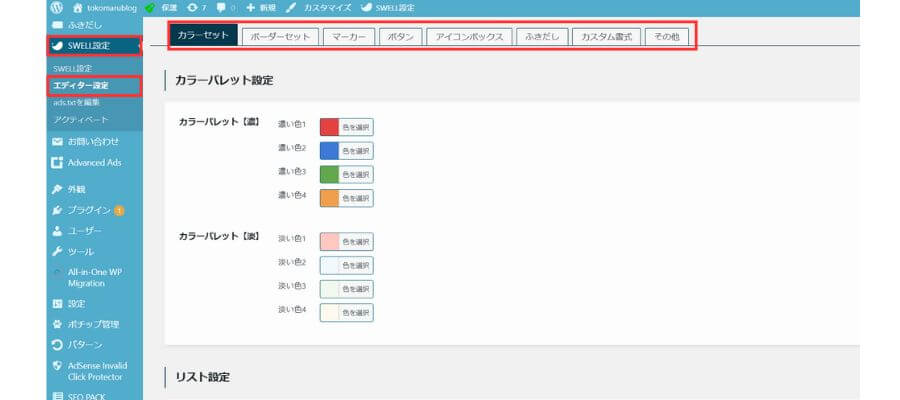Select the アイコンボックス tab
The height and width of the screenshot is (400, 900).
coord(469,37)
